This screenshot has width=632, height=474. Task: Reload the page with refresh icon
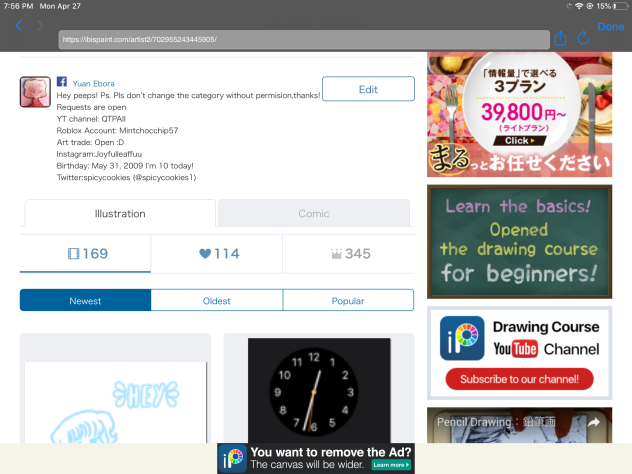[585, 38]
